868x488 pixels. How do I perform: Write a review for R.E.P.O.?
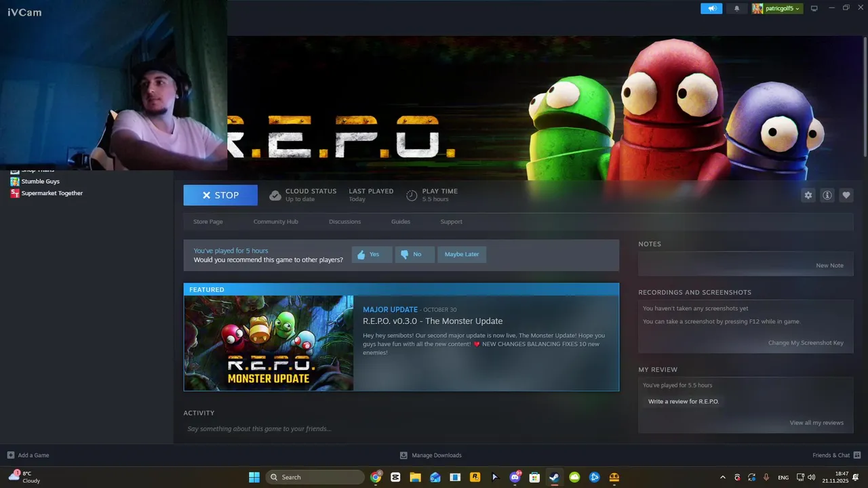(x=684, y=401)
